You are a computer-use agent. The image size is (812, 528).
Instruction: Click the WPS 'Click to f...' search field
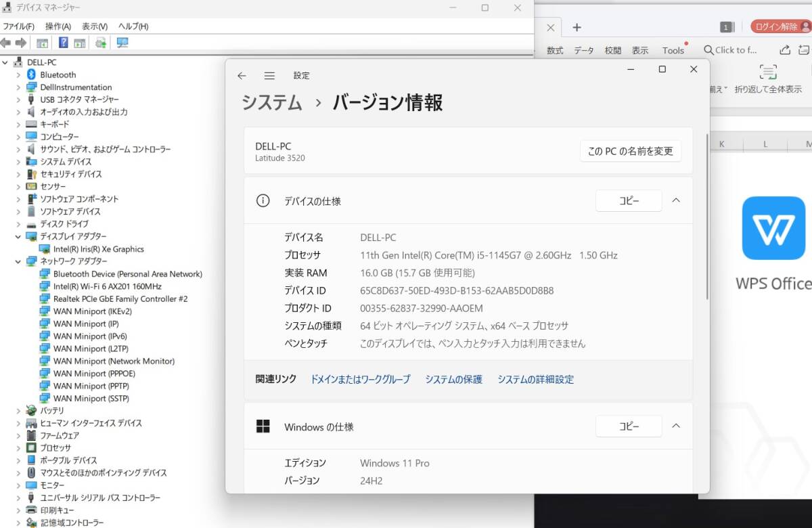click(731, 50)
